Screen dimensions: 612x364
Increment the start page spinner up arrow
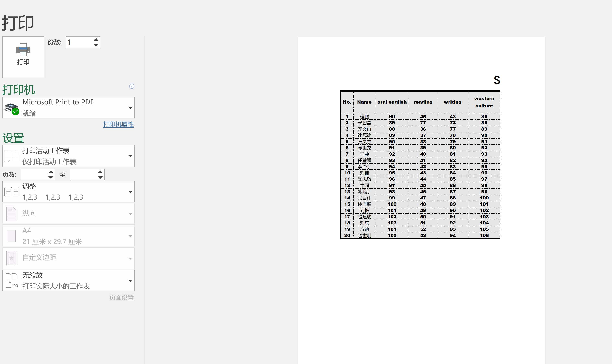[51, 172]
